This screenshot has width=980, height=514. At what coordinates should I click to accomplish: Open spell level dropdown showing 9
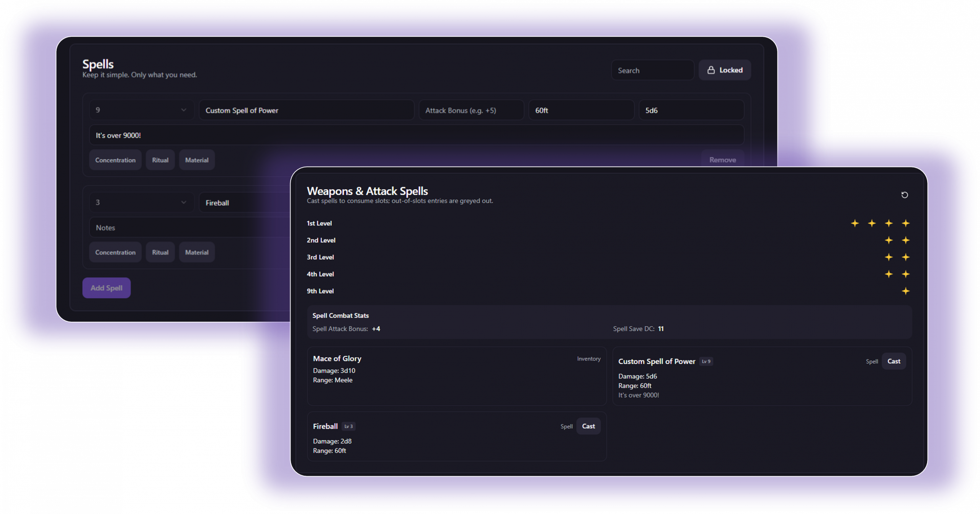click(x=141, y=110)
